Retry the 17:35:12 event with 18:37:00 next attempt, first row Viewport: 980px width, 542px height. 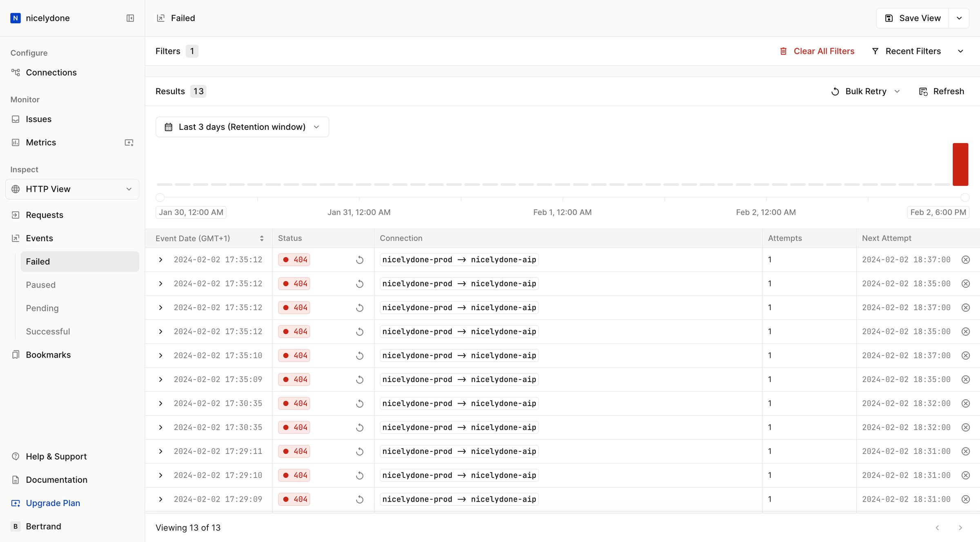click(359, 260)
